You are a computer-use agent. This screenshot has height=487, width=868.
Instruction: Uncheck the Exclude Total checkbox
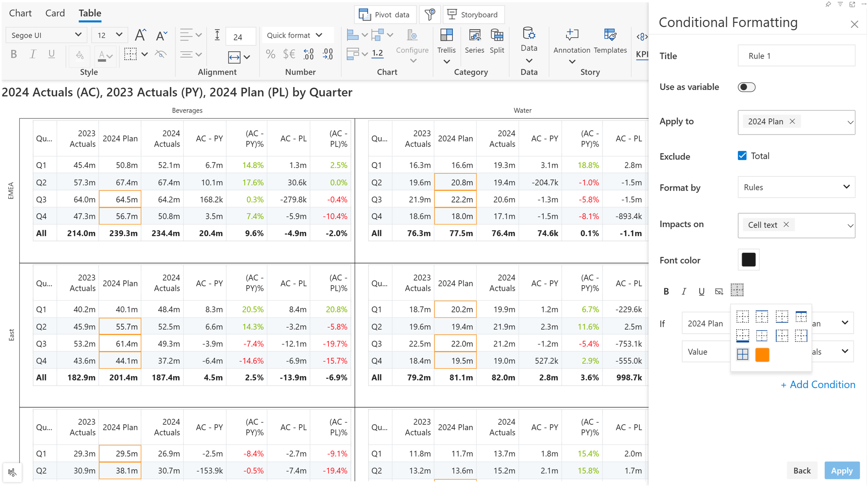pos(742,156)
